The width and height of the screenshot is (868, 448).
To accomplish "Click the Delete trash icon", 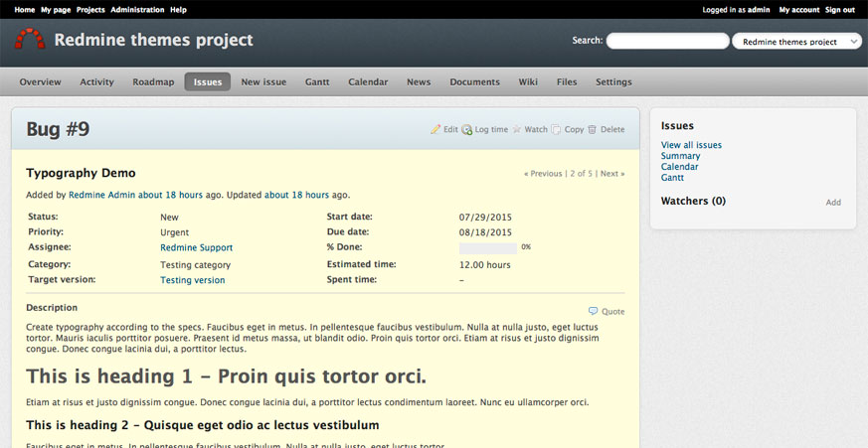I will pyautogui.click(x=592, y=129).
